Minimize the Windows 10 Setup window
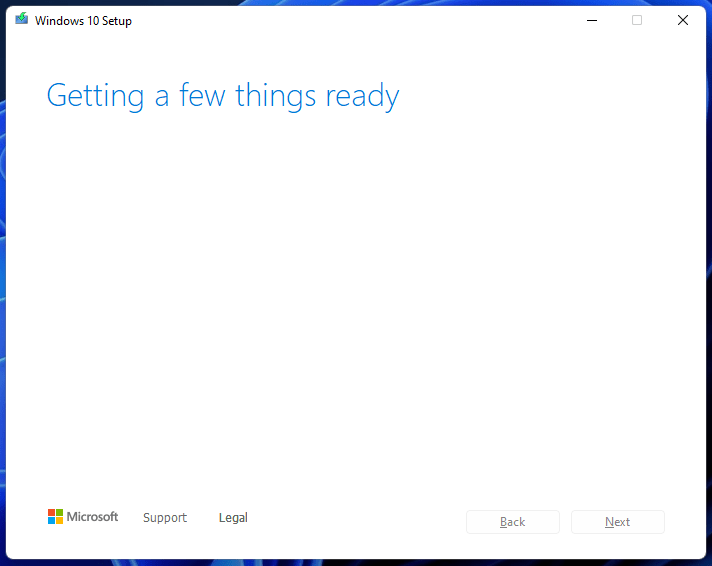The image size is (712, 566). pos(592,20)
